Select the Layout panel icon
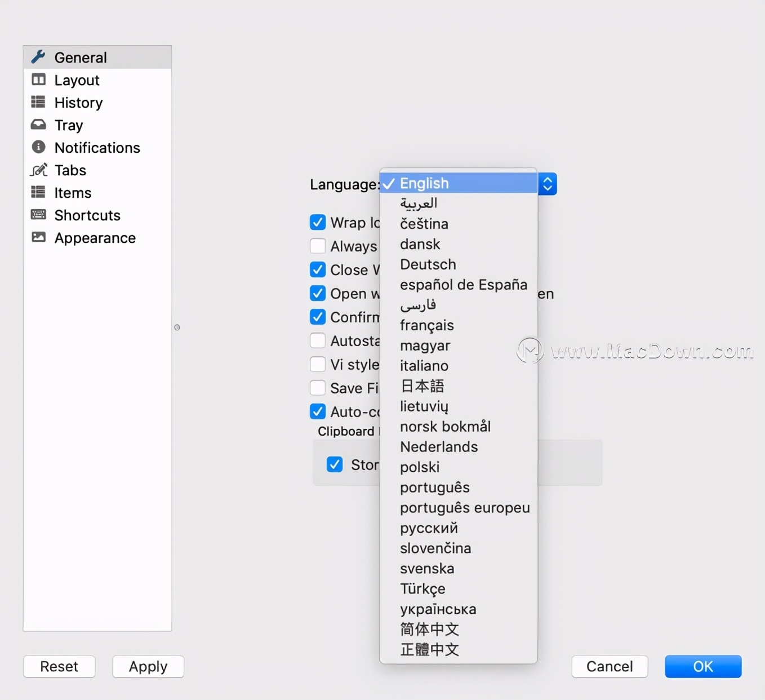765x700 pixels. (x=38, y=79)
